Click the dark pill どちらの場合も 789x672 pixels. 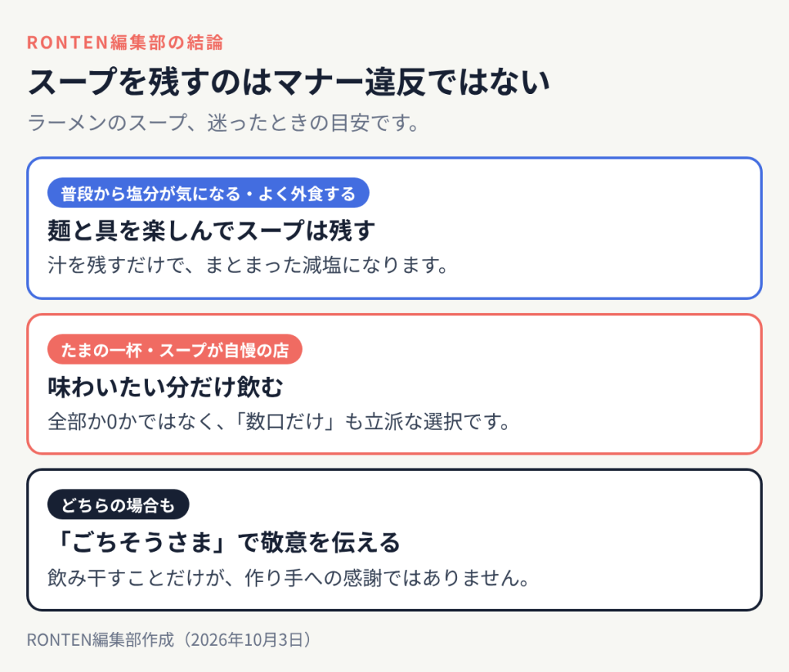118,504
